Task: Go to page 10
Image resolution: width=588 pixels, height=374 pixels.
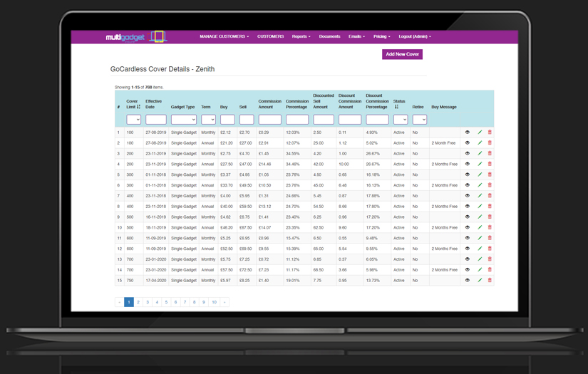Action: pos(214,302)
